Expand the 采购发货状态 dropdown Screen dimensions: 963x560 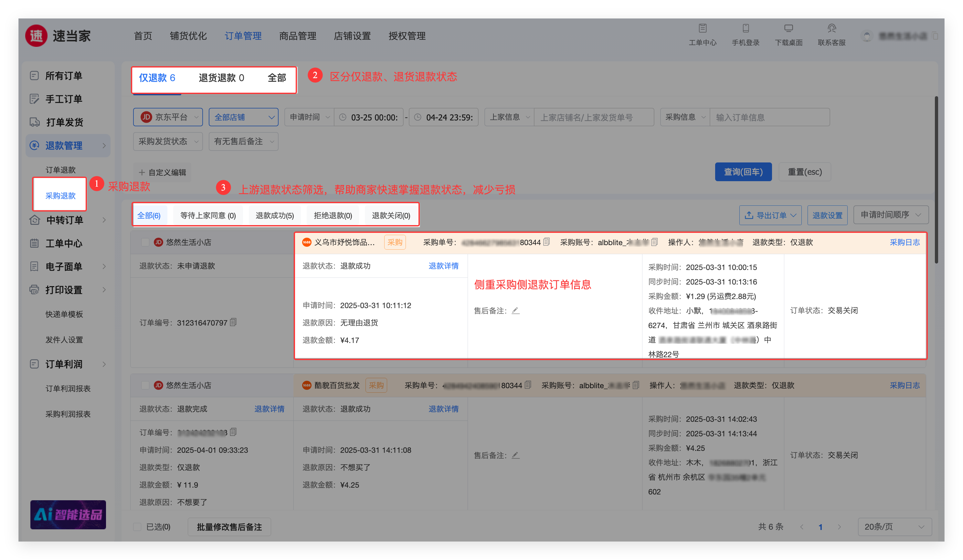pyautogui.click(x=168, y=141)
